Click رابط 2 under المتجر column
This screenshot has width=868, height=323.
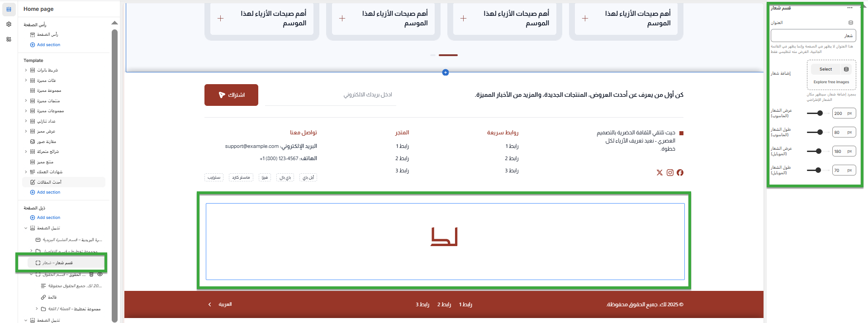(x=402, y=158)
